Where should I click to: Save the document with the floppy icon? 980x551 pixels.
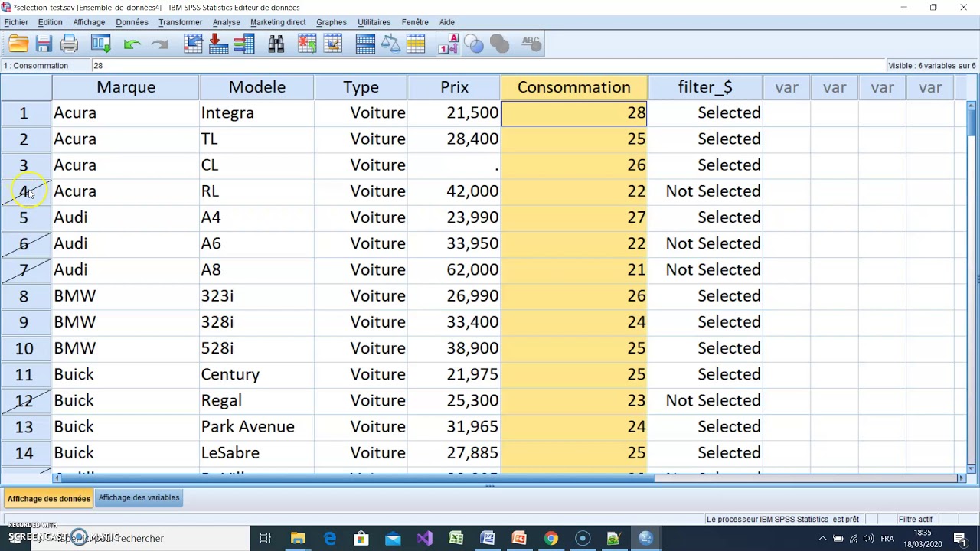click(44, 44)
